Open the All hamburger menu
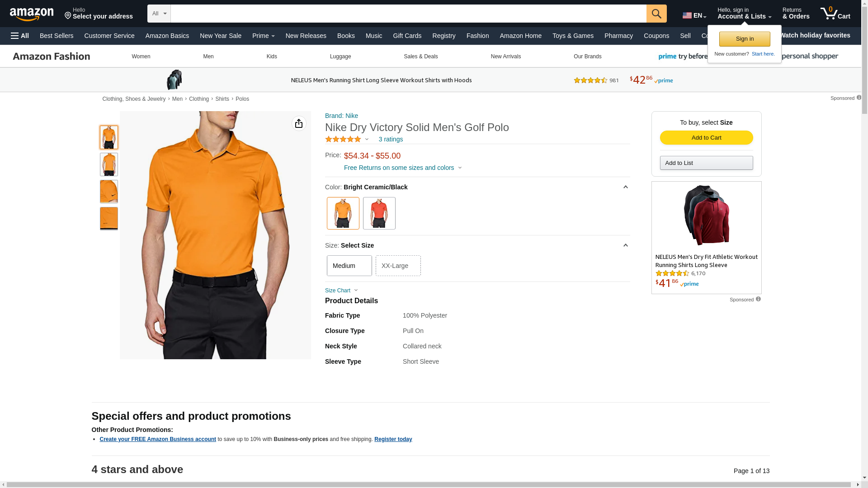The image size is (868, 488). coord(20,36)
